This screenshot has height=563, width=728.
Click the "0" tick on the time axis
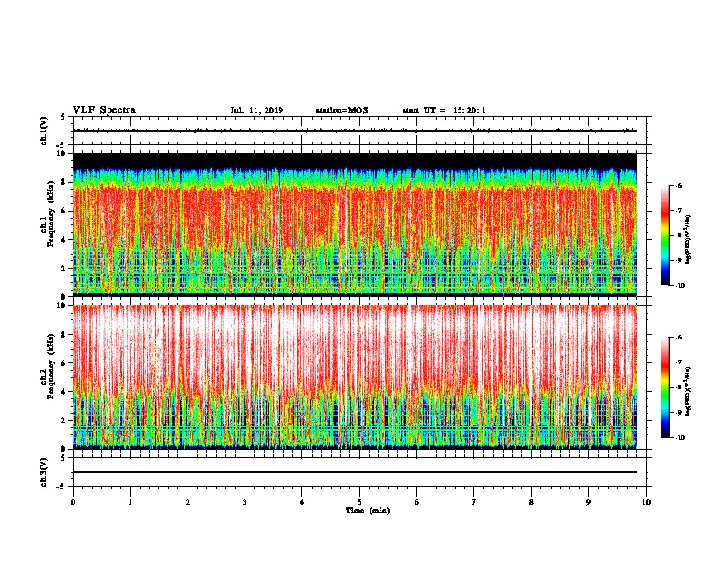tap(73, 502)
